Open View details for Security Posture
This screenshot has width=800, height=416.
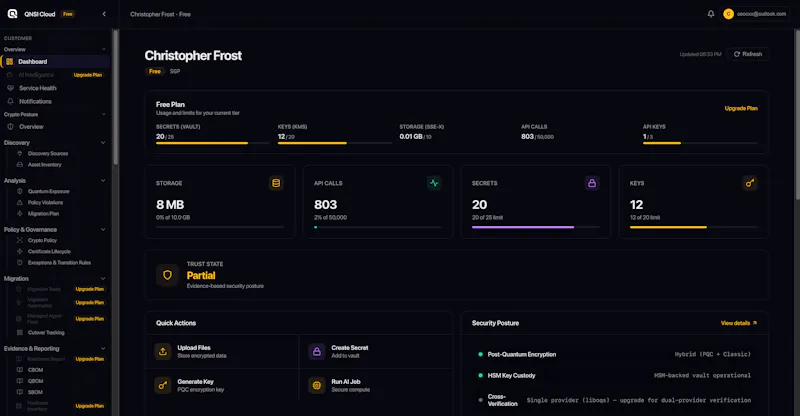coord(739,323)
